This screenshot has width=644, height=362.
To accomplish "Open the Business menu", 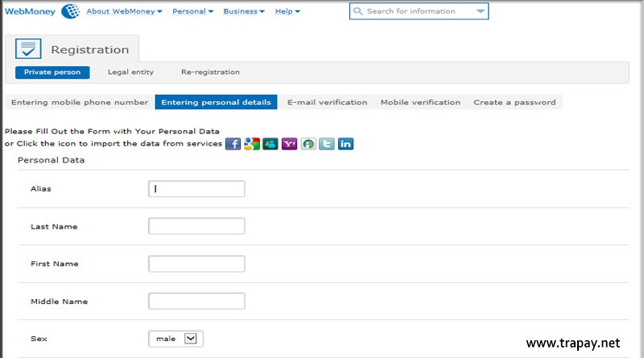I will point(244,12).
